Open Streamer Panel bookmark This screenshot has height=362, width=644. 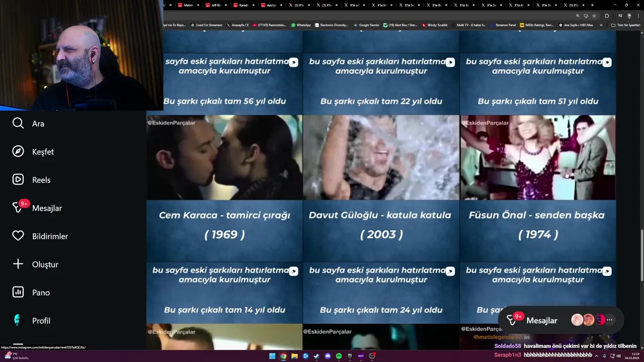pos(503,25)
